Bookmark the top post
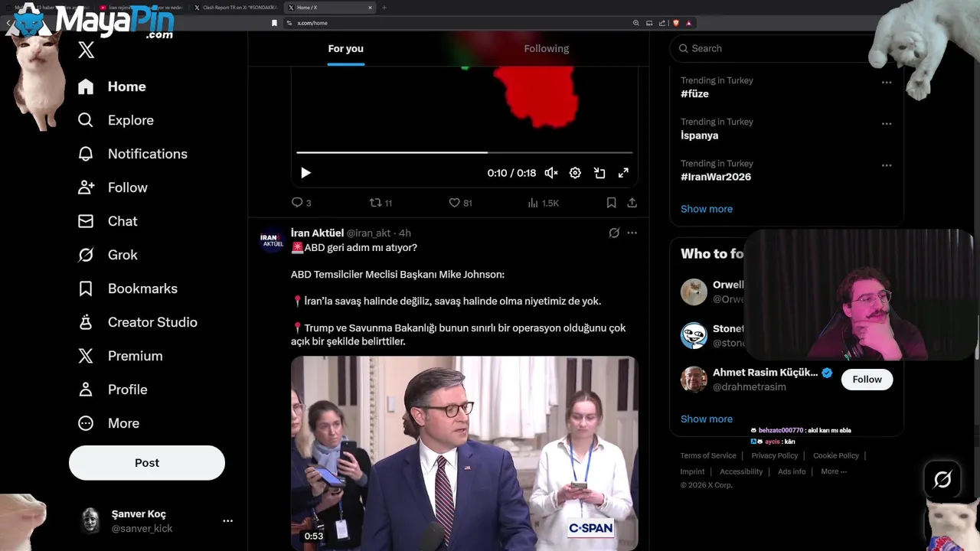This screenshot has width=980, height=551. tap(611, 203)
